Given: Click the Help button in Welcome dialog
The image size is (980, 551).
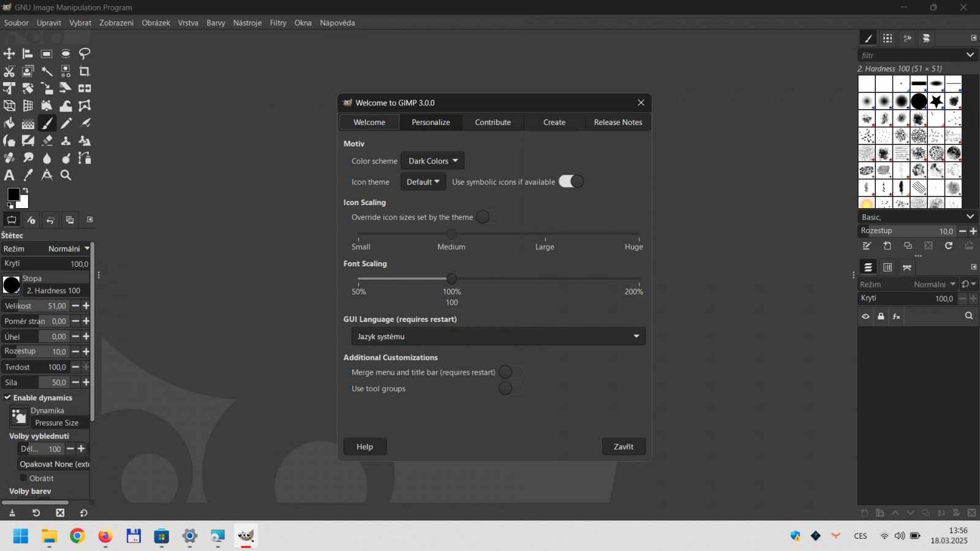Looking at the screenshot, I should tap(365, 446).
